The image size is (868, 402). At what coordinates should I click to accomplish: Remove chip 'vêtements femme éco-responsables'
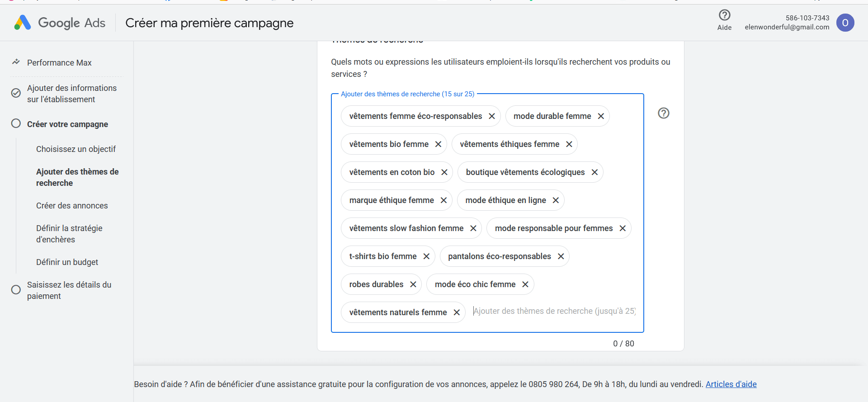(491, 116)
